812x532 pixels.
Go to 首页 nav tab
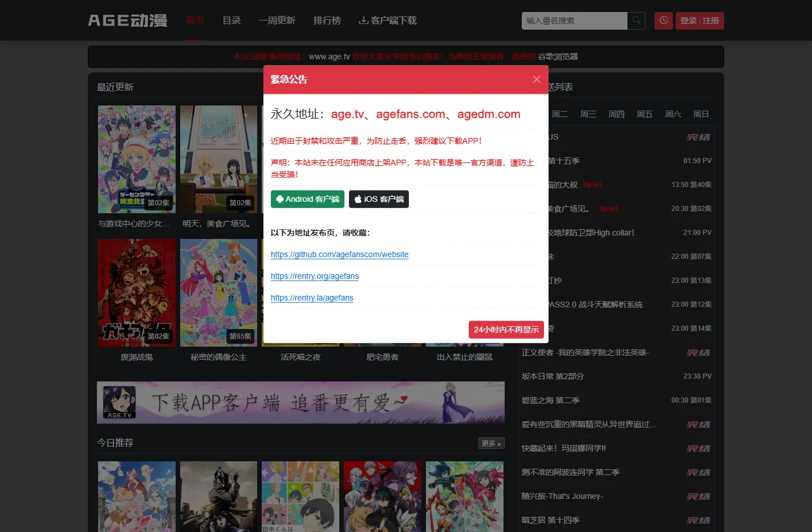coord(195,21)
